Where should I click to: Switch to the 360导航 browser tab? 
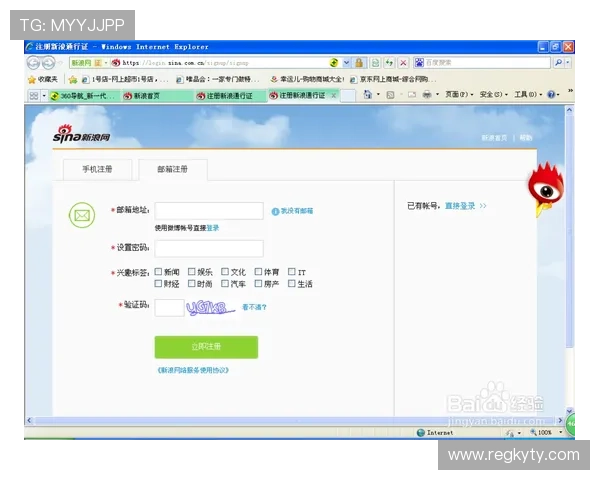pyautogui.click(x=83, y=96)
